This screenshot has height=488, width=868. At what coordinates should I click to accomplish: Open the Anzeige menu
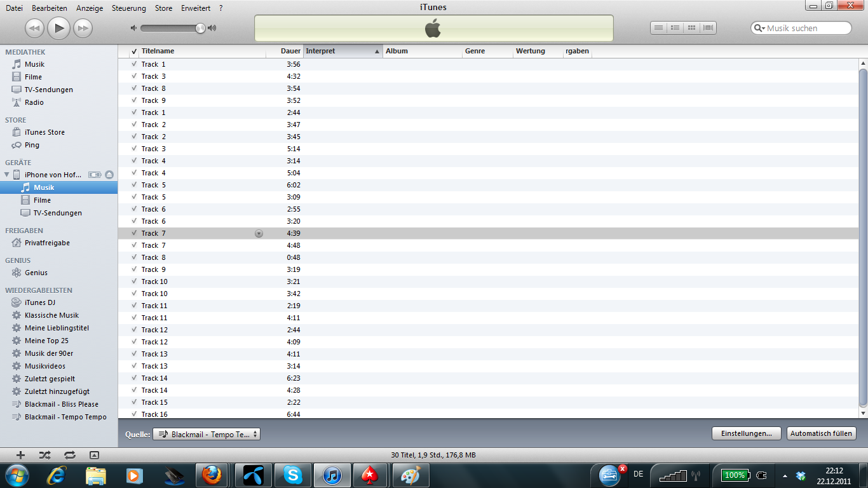(90, 8)
